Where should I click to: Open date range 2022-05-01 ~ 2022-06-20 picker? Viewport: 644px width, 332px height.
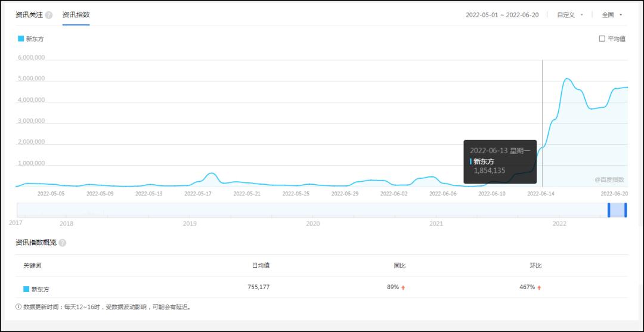pos(502,15)
